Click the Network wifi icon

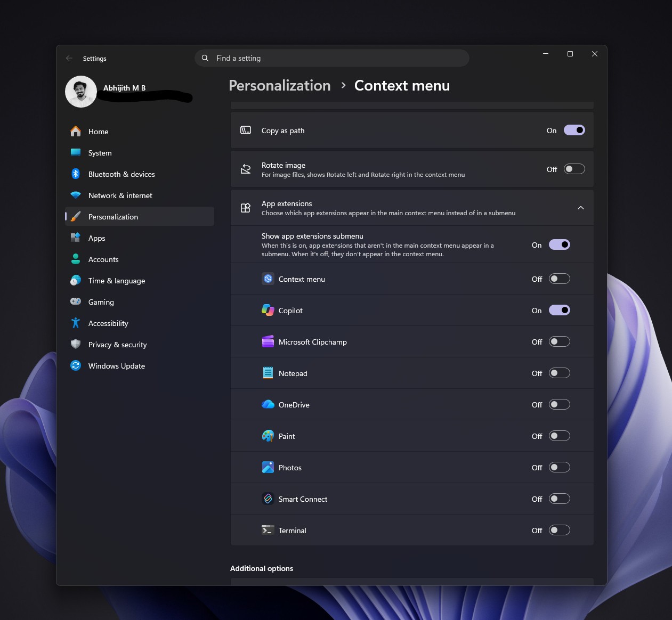tap(76, 195)
